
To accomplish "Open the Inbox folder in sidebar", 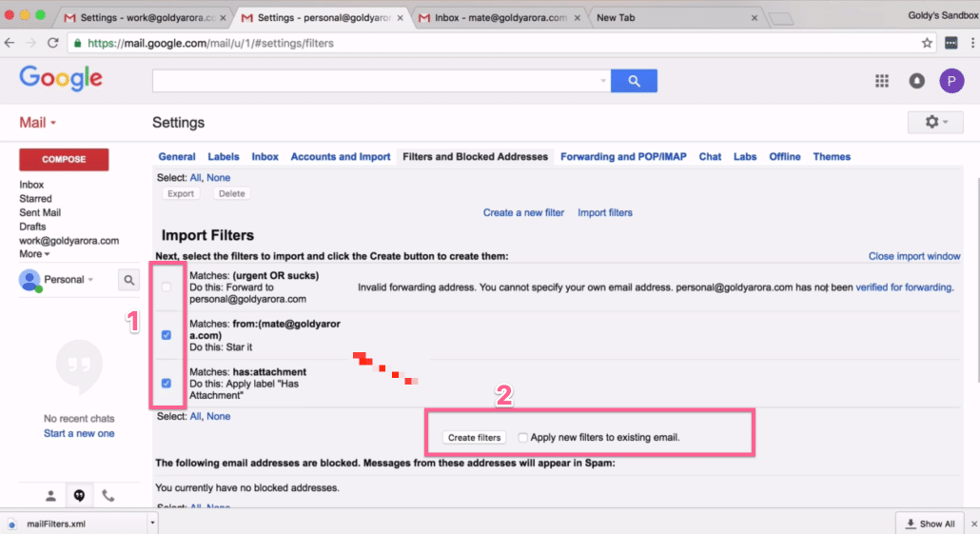I will click(31, 185).
